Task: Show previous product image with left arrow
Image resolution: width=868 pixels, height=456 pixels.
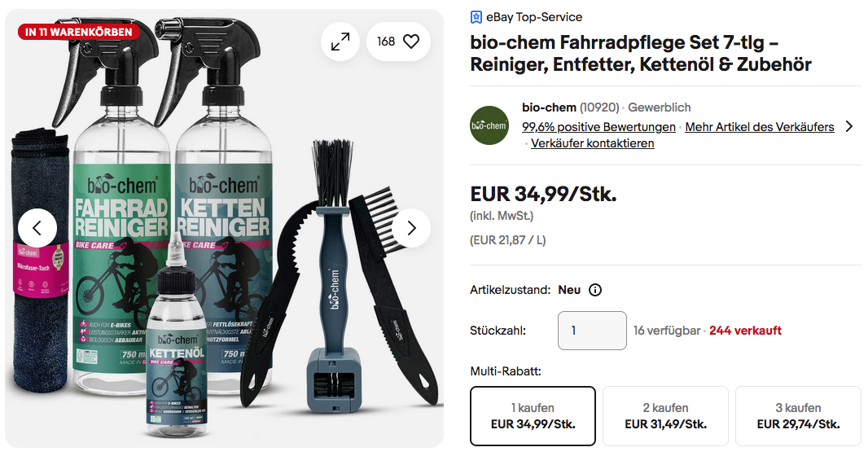Action: [x=37, y=228]
